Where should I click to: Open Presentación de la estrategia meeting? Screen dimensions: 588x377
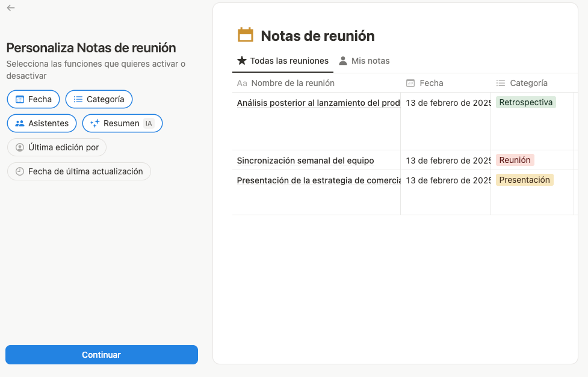pyautogui.click(x=318, y=180)
